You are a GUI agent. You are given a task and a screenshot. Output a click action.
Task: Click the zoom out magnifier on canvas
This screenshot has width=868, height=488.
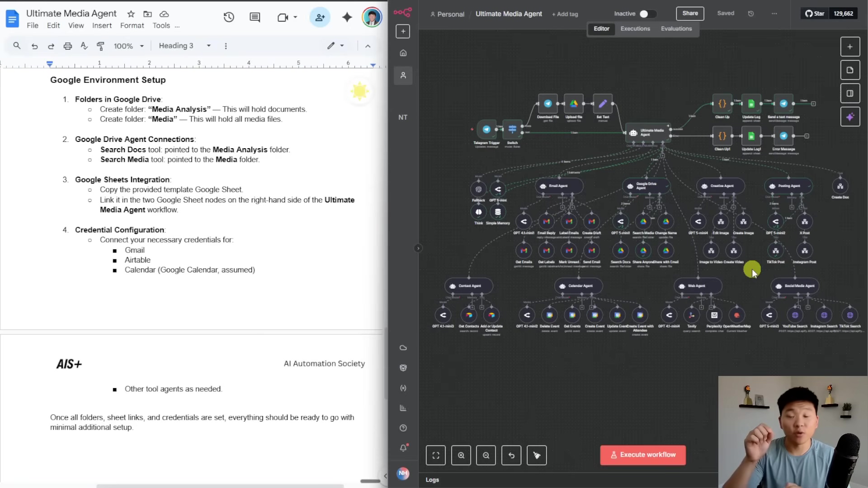486,455
